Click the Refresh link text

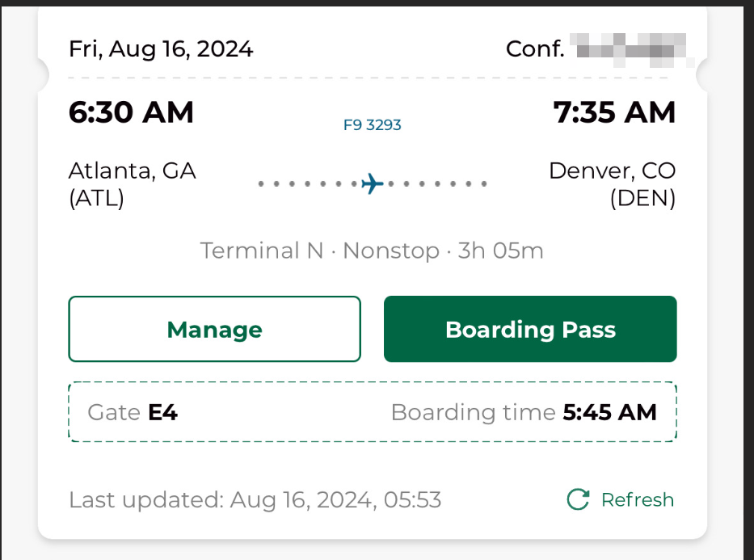[x=638, y=500]
